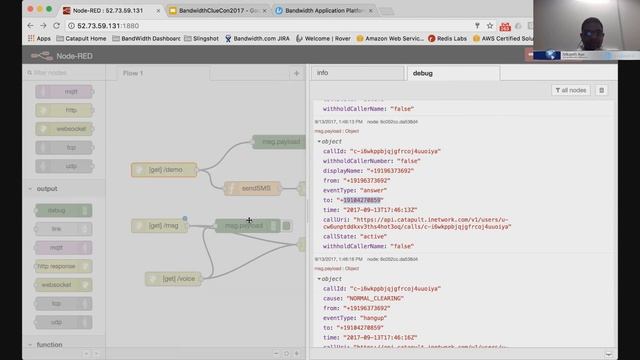Open the AWS Certified Solutions bookmark
Viewport: 640px width, 360px height.
502,38
